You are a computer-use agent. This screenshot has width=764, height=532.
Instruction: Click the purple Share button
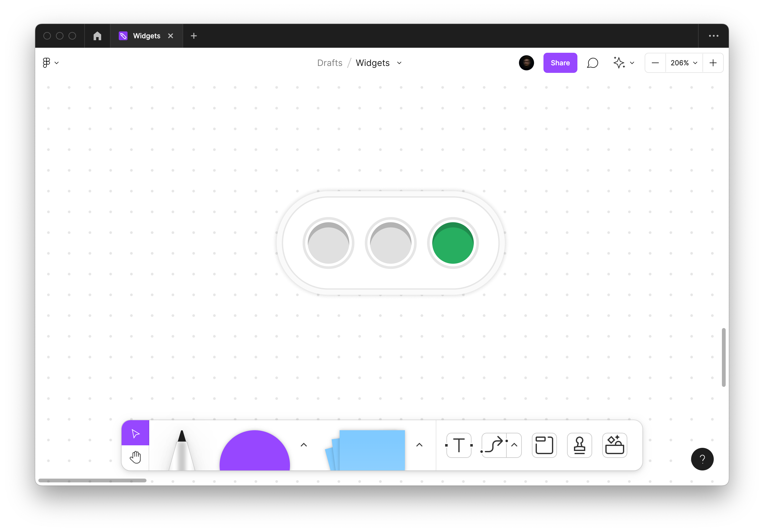tap(560, 63)
